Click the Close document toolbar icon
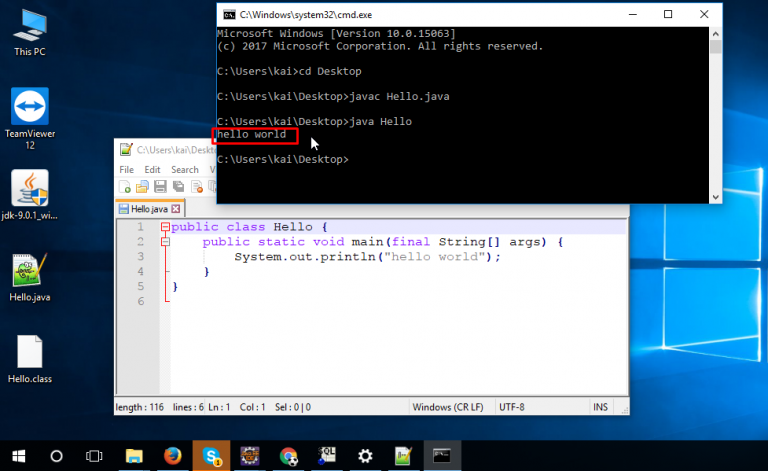Screen dimensions: 768x471 click(196, 187)
